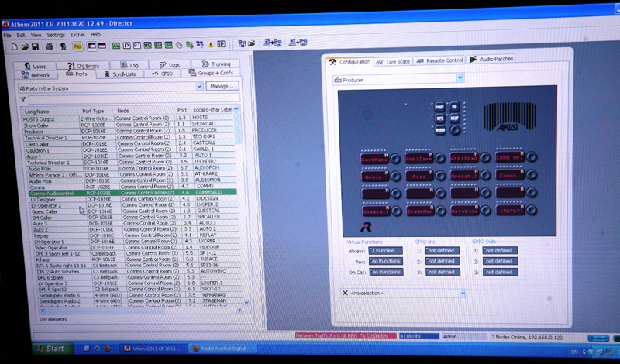Screen dimensions: 620x364
Task: Switch to the Logic tab
Action: (170, 64)
